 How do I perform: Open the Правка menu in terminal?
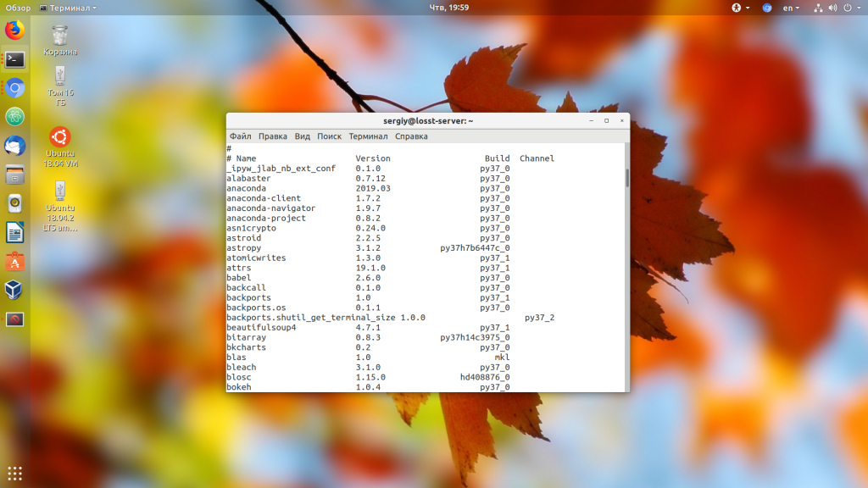click(x=273, y=136)
